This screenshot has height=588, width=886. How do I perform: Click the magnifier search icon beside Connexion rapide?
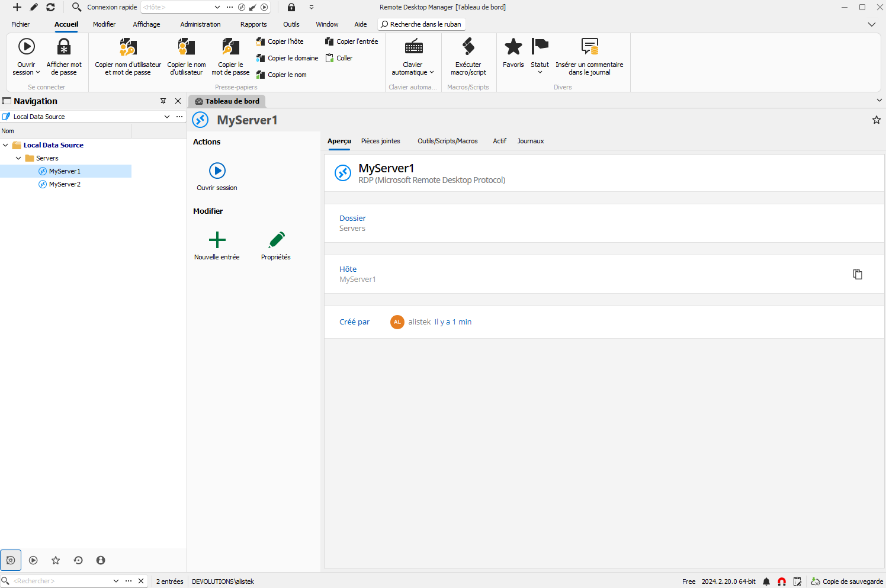(76, 7)
